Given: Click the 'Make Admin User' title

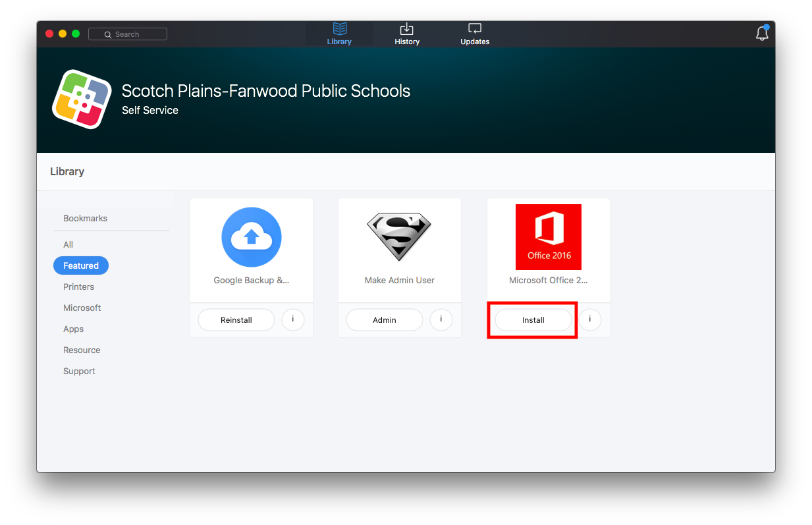Looking at the screenshot, I should (400, 280).
